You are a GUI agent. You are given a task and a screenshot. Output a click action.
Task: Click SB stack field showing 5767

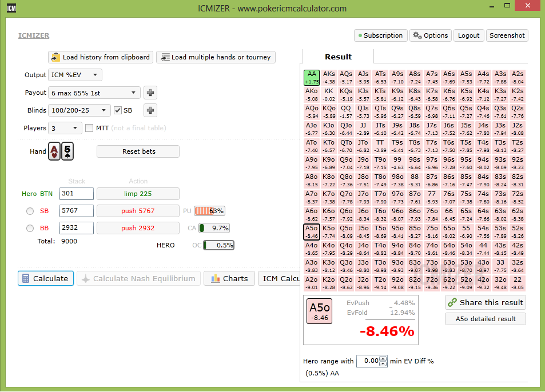(x=77, y=211)
